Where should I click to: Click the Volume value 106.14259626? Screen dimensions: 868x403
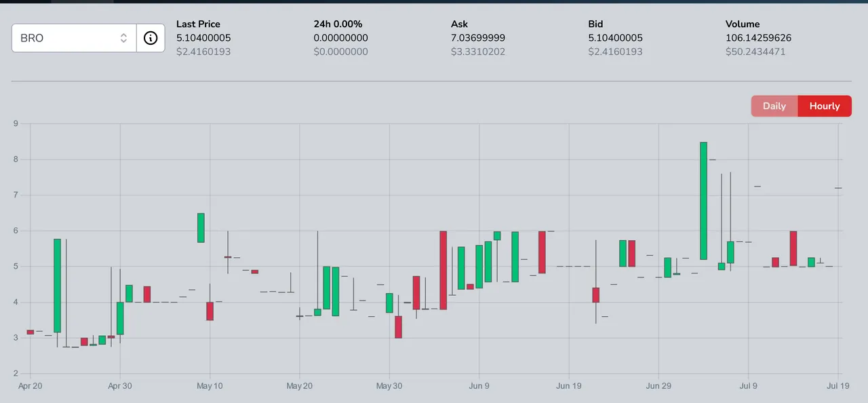click(x=758, y=38)
